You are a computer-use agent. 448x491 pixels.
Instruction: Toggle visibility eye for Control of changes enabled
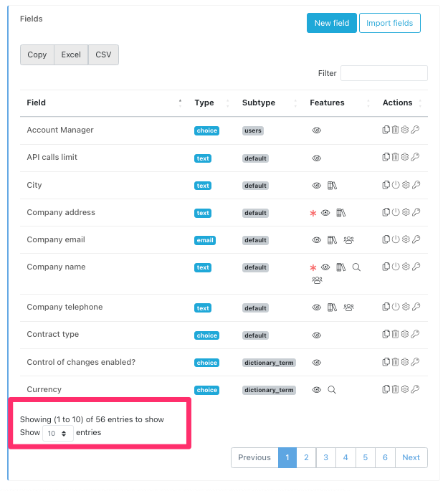tap(317, 363)
